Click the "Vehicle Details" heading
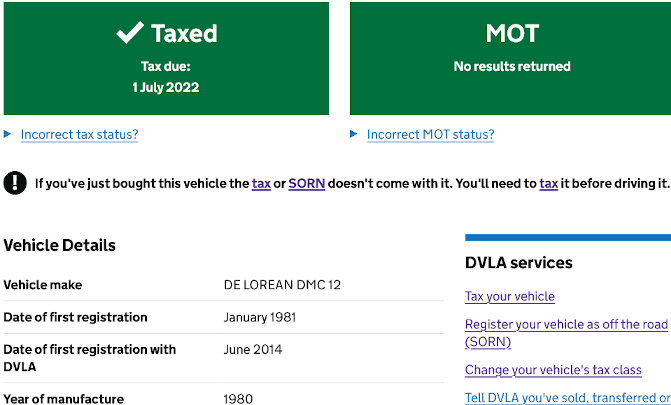Screen dimensions: 671x405 click(60, 245)
